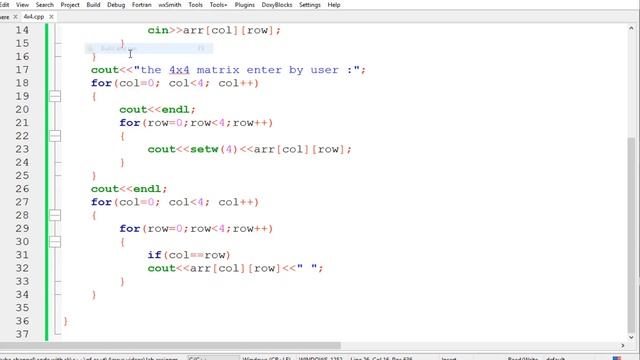Click line number 26 in the margin
The image size is (640, 360).
(22, 189)
